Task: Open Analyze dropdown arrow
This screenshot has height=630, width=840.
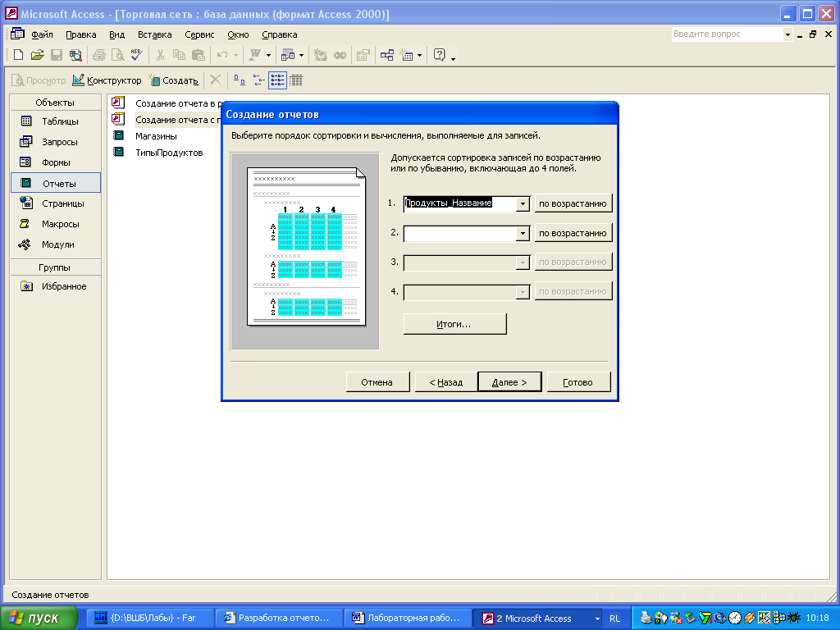Action: click(x=301, y=55)
